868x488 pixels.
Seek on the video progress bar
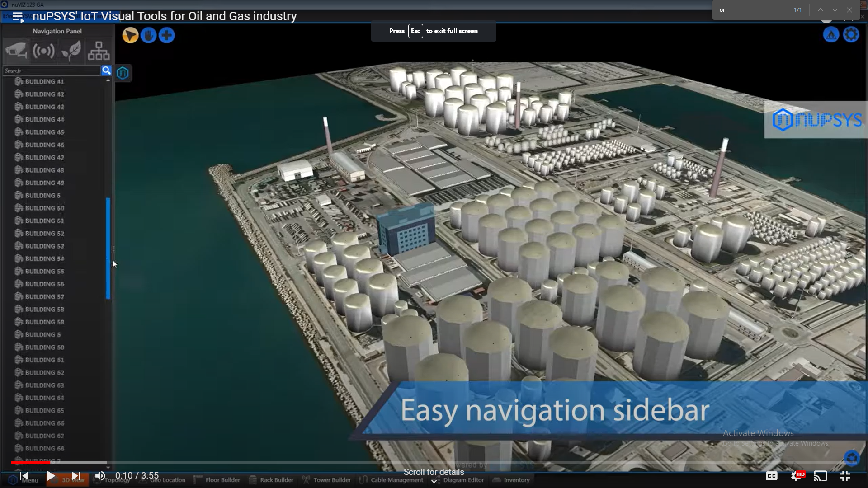(434, 462)
